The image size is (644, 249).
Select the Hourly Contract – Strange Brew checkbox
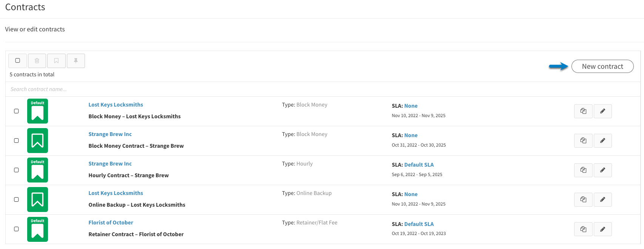(16, 170)
